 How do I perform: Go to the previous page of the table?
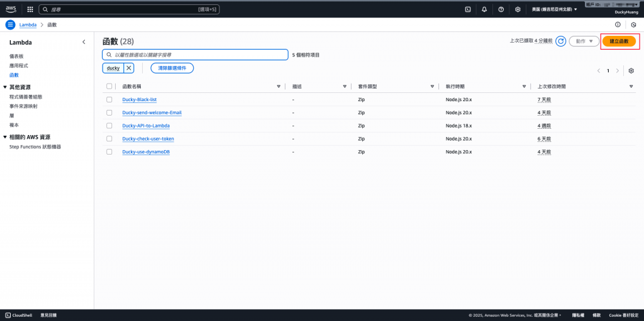(x=599, y=70)
